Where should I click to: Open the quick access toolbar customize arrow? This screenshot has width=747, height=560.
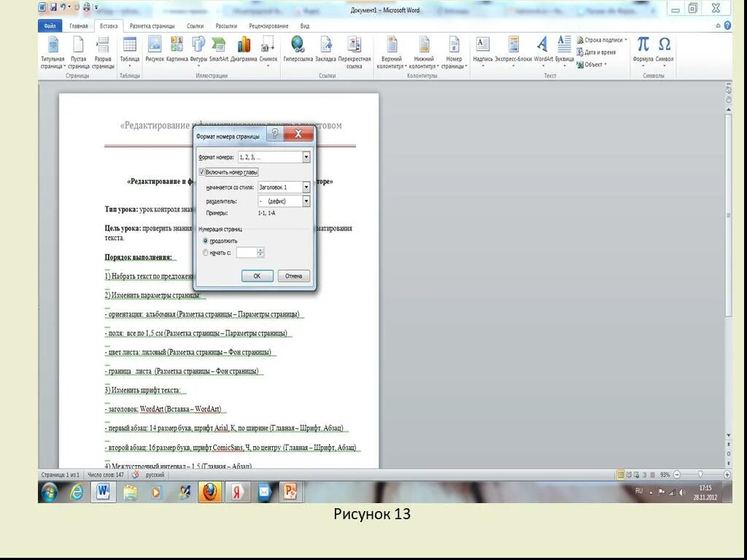[x=97, y=7]
